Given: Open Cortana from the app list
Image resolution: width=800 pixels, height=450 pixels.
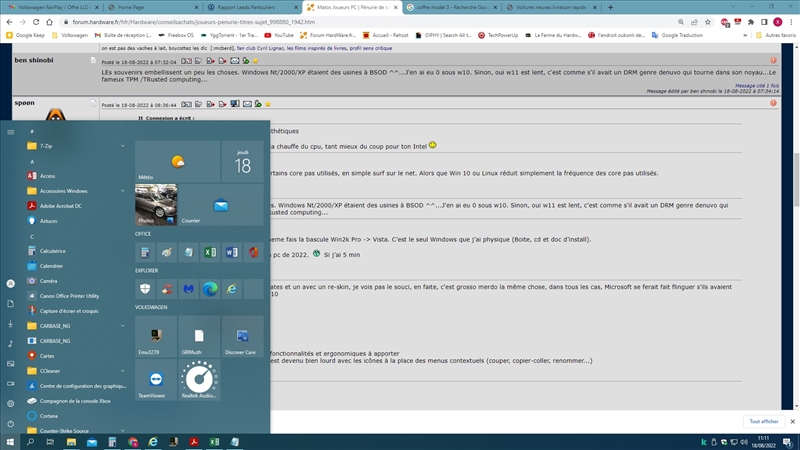Looking at the screenshot, I should pyautogui.click(x=77, y=416).
